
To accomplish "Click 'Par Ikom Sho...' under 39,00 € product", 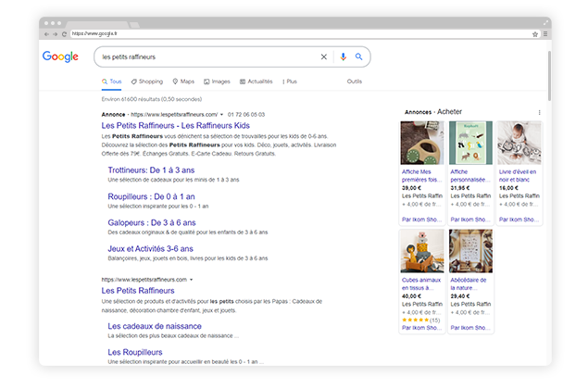I will tap(421, 220).
